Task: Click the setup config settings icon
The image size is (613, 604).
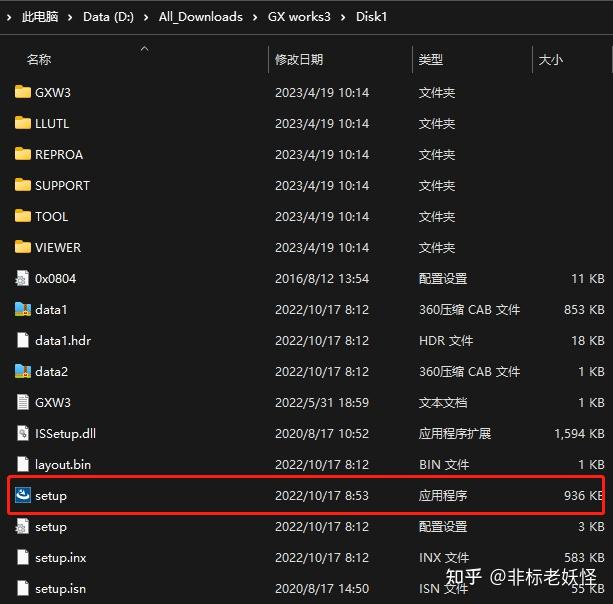Action: click(x=22, y=526)
